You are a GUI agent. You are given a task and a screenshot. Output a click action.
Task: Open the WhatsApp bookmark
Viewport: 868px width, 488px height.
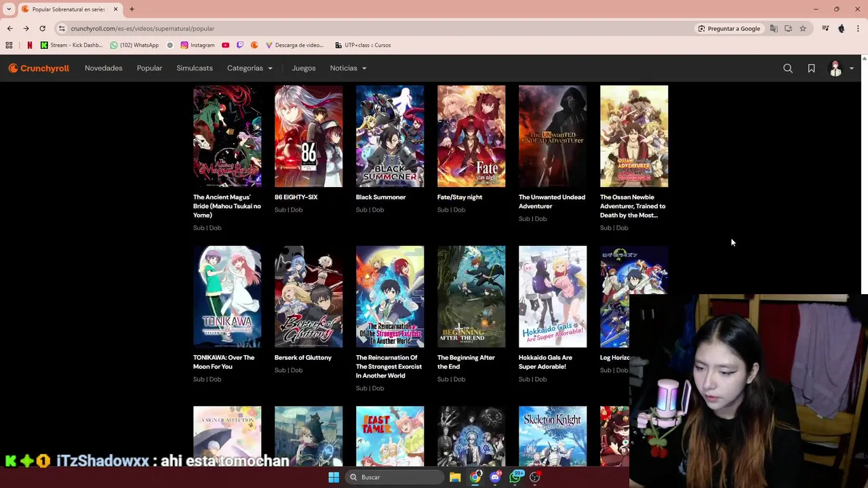click(x=134, y=45)
